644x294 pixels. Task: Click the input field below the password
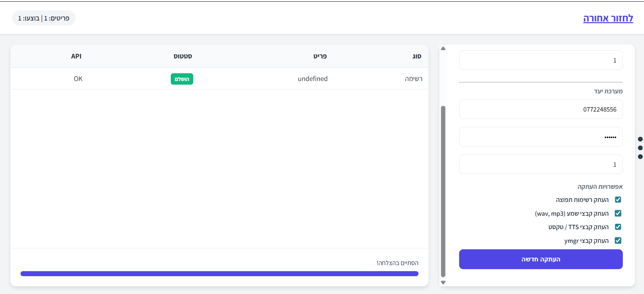point(540,164)
